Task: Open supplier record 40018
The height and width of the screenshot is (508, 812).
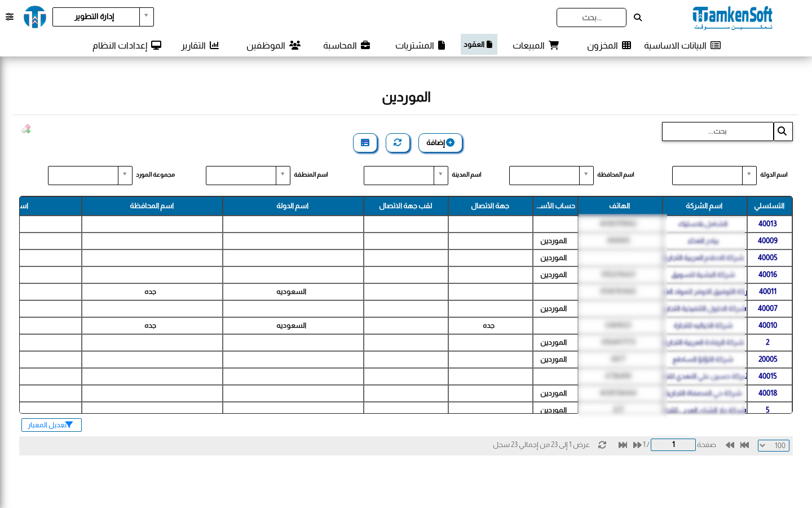Action: click(x=767, y=393)
